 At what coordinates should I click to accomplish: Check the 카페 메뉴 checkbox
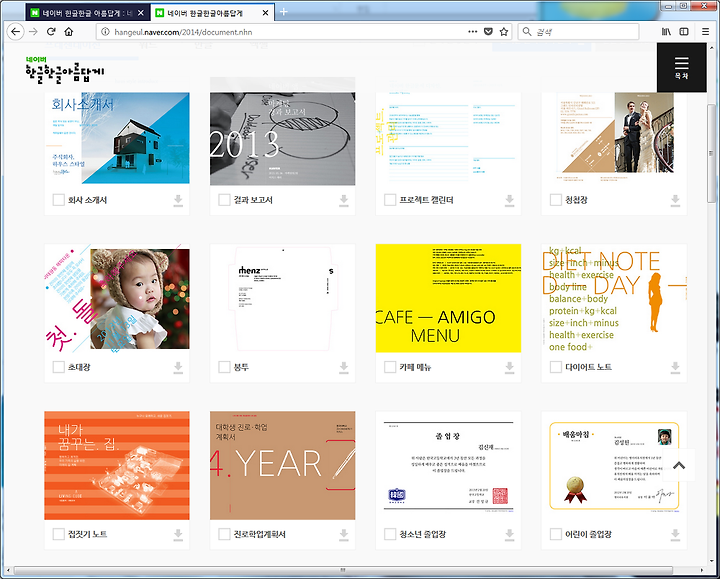pos(390,367)
